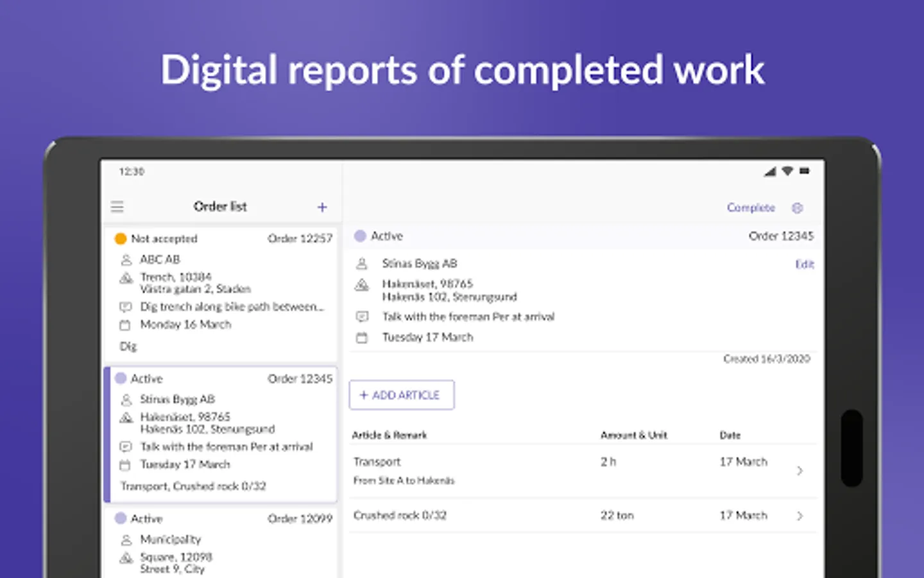Expand the Crushed rock 0/32 row chevron
The image size is (924, 578).
click(x=800, y=516)
